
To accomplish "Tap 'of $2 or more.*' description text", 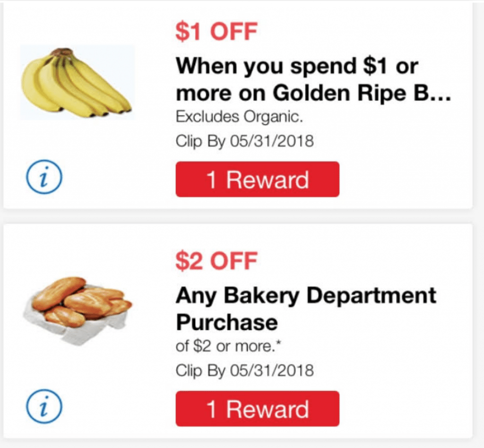I will pos(228,346).
